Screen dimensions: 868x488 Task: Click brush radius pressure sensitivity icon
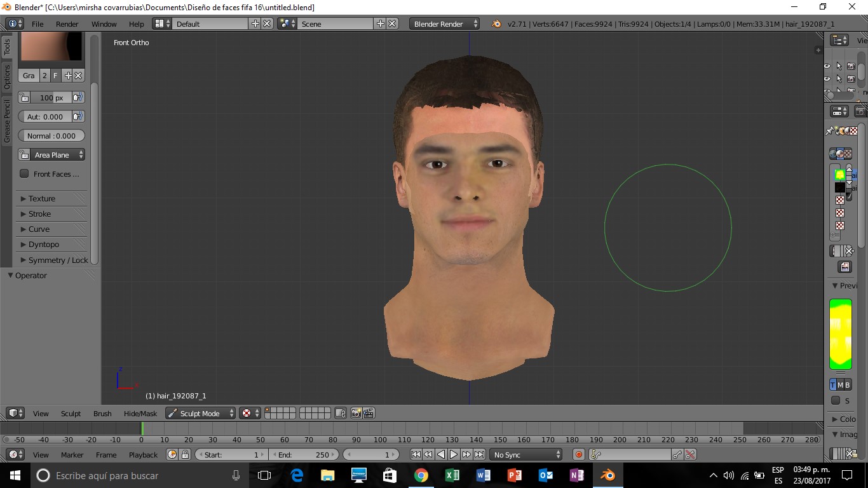coord(78,98)
